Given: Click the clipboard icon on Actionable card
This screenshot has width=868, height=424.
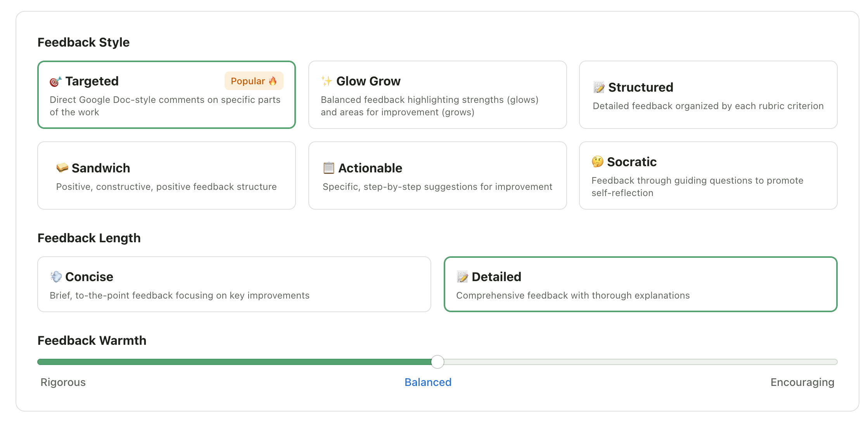Looking at the screenshot, I should tap(329, 168).
